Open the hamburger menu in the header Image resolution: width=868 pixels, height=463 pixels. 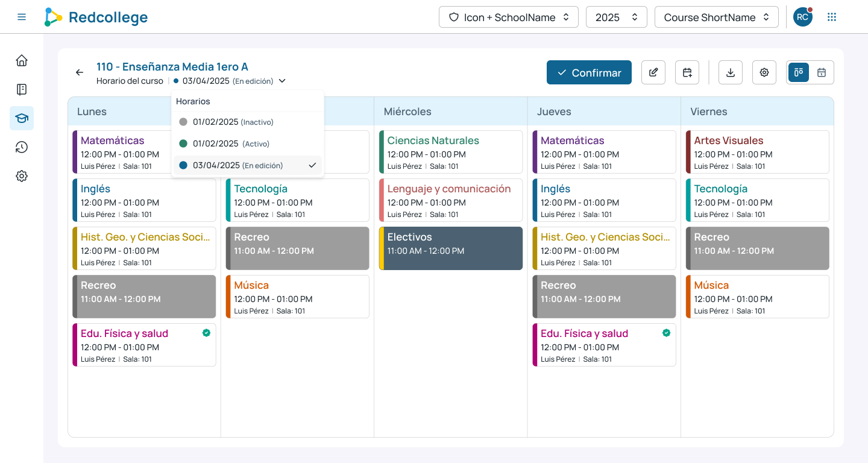22,17
